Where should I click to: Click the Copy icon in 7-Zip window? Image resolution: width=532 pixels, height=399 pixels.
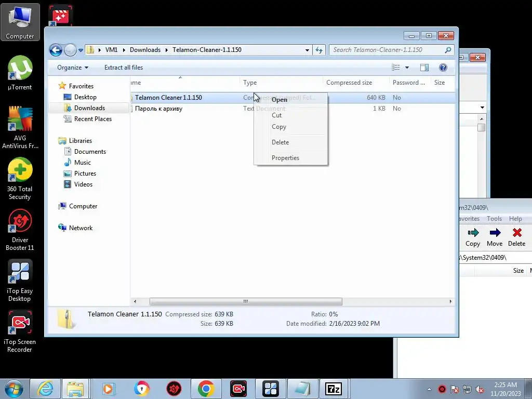pyautogui.click(x=473, y=237)
